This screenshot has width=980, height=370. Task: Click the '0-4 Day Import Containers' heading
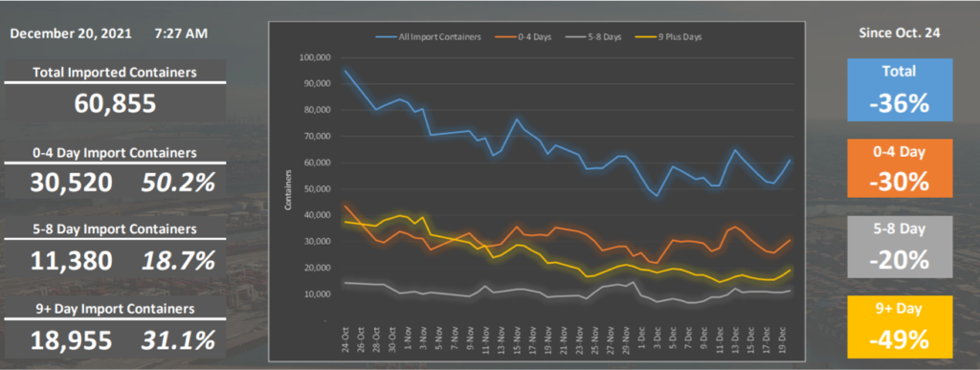click(115, 153)
